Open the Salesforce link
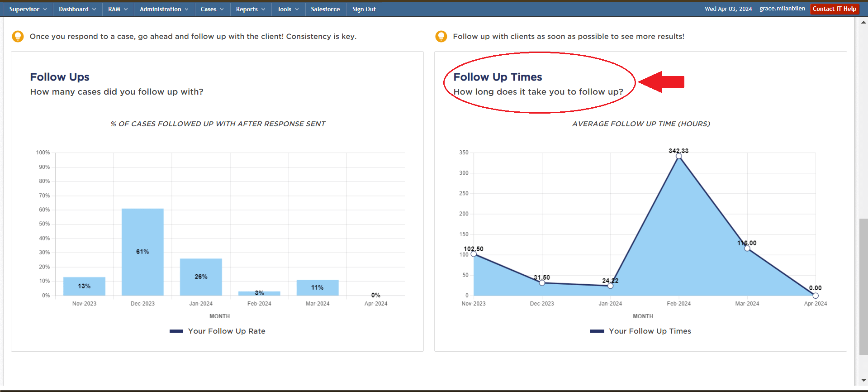The width and height of the screenshot is (868, 392). 325,9
